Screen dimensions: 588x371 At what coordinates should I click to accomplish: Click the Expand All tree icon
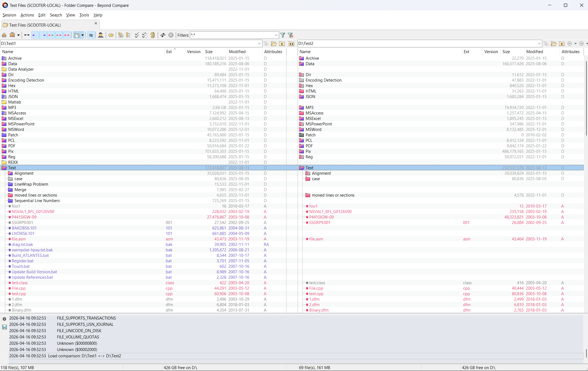[121, 35]
